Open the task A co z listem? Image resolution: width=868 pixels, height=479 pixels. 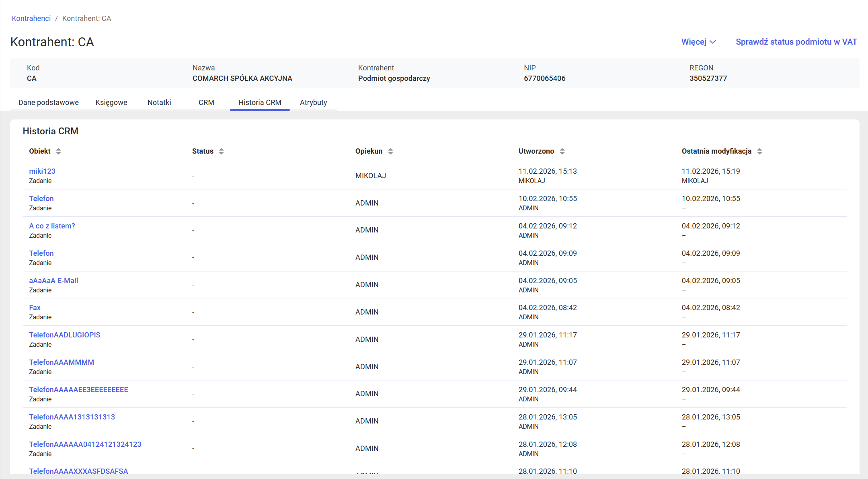52,226
